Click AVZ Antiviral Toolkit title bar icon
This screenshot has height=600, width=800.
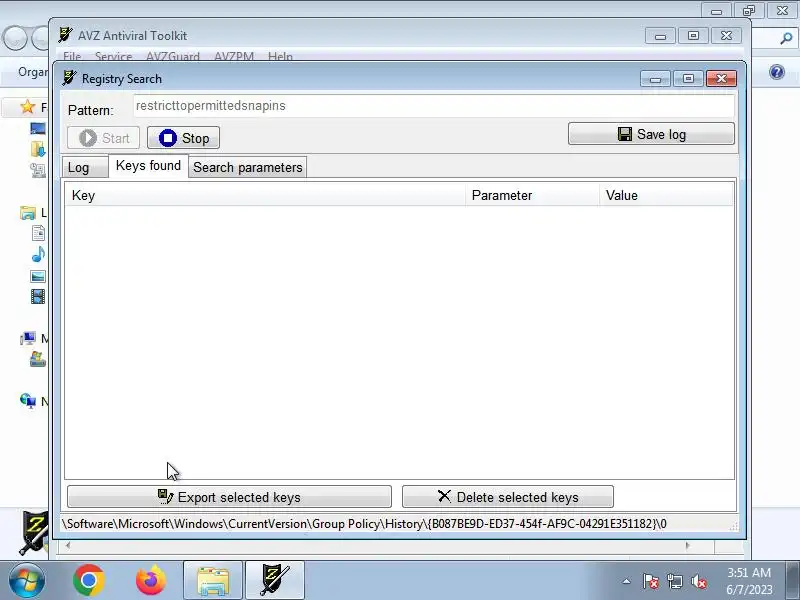click(x=65, y=35)
